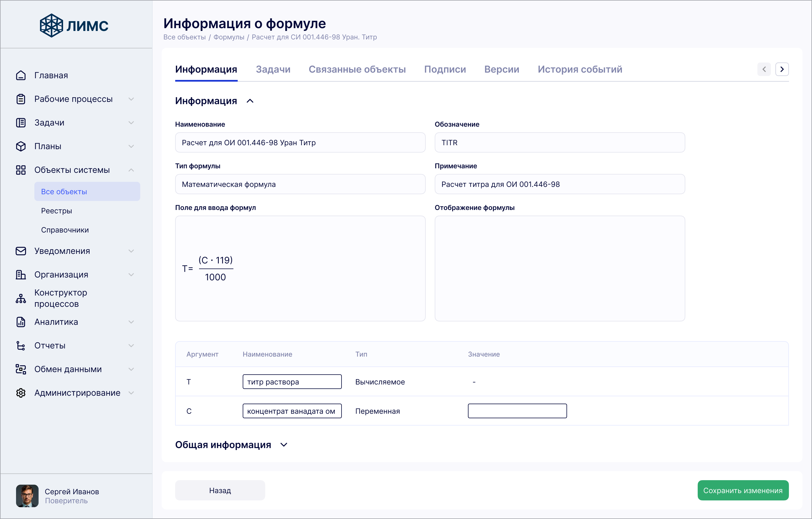Click the Уведомления envelope icon

[x=21, y=251]
